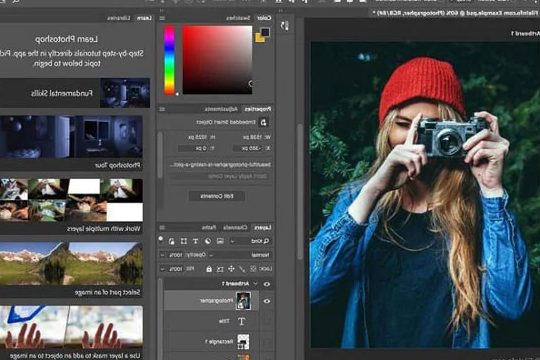Open the Fundamental Skills tutorial category

[75, 93]
